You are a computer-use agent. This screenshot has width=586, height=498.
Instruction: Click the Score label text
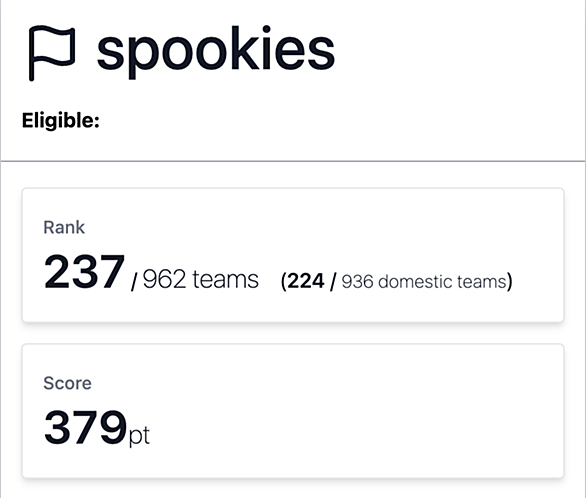(x=67, y=383)
